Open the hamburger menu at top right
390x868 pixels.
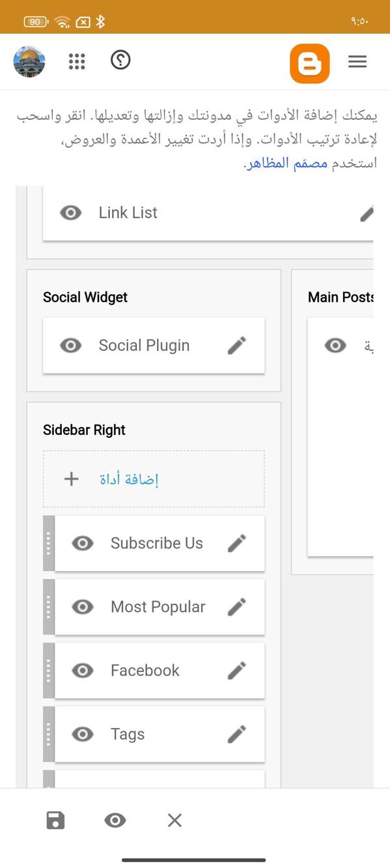357,61
